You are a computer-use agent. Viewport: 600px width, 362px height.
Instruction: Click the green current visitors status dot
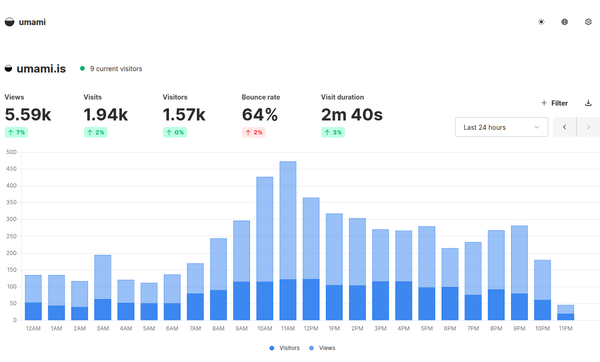(82, 68)
